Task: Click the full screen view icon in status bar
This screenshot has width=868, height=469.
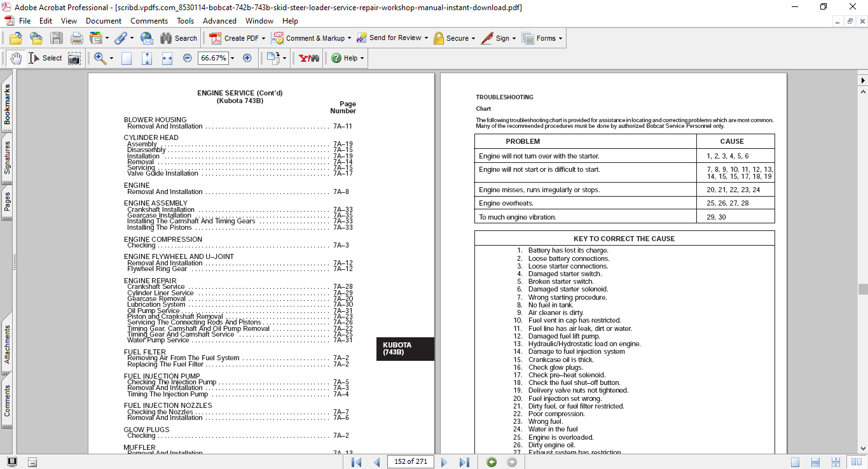Action: [x=12, y=462]
